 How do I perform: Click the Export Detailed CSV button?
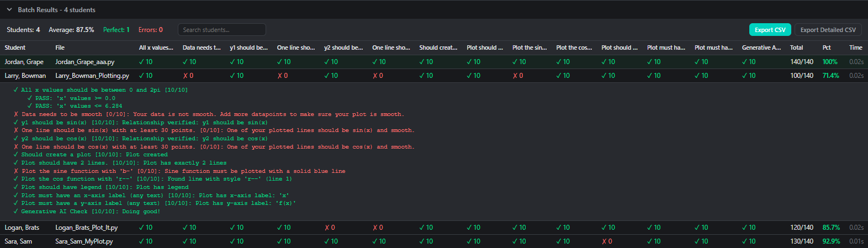pyautogui.click(x=828, y=30)
